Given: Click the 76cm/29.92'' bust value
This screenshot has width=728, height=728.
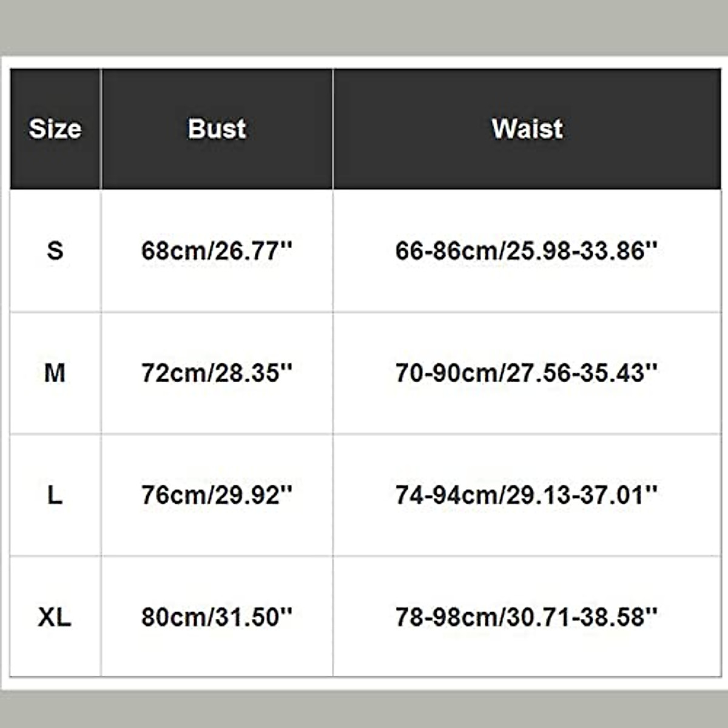Looking at the screenshot, I should [x=217, y=495].
